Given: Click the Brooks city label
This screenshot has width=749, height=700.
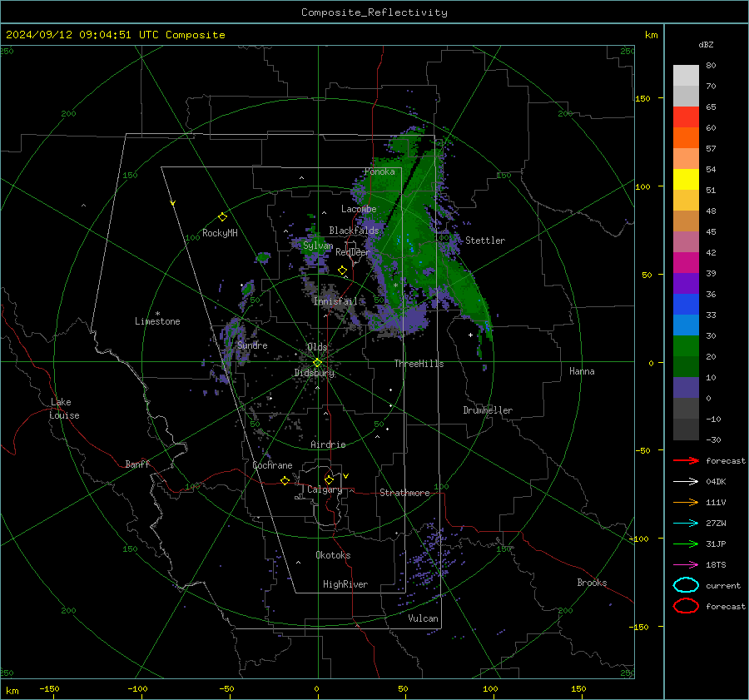Looking at the screenshot, I should [592, 583].
